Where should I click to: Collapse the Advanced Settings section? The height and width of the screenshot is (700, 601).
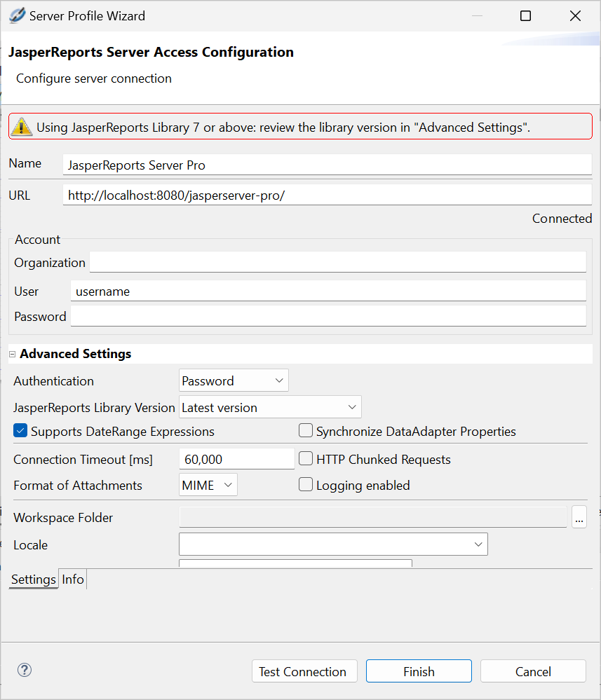(x=13, y=354)
